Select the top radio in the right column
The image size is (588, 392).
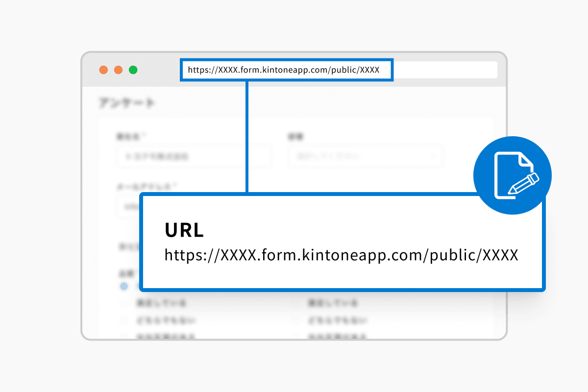[295, 304]
